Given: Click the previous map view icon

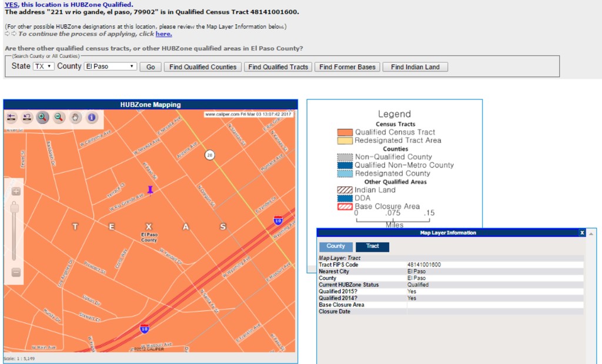Looking at the screenshot, I should pyautogui.click(x=26, y=118).
